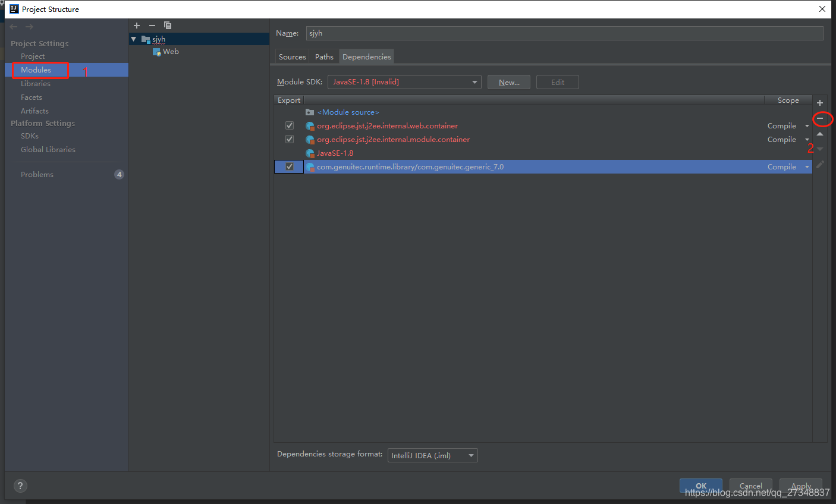Click the back navigation arrow

(x=14, y=27)
